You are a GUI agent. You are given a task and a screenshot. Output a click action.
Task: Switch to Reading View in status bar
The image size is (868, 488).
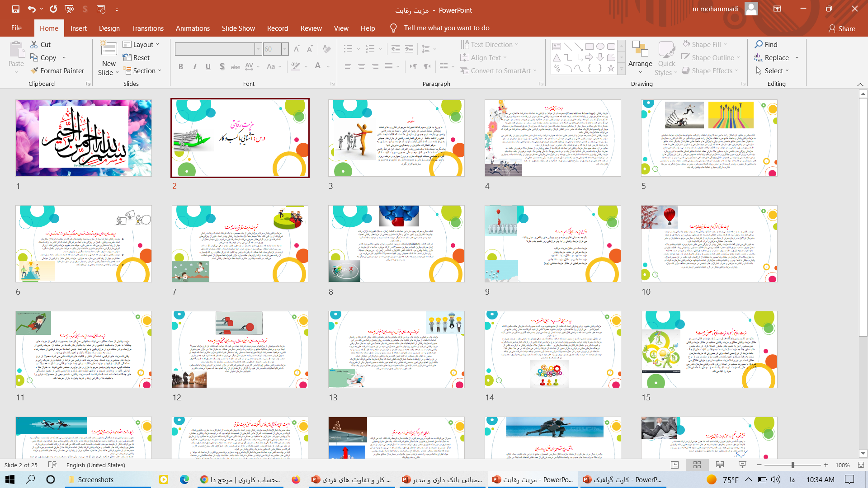[720, 465]
